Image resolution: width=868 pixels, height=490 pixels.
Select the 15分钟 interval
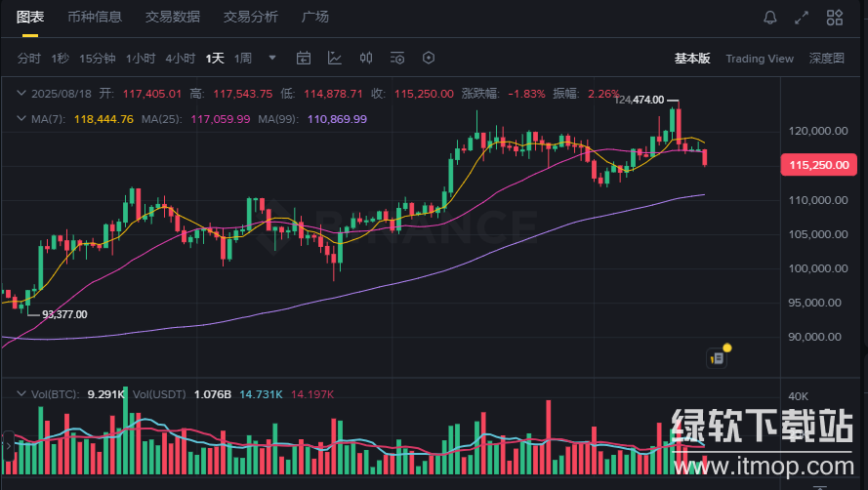pos(98,59)
